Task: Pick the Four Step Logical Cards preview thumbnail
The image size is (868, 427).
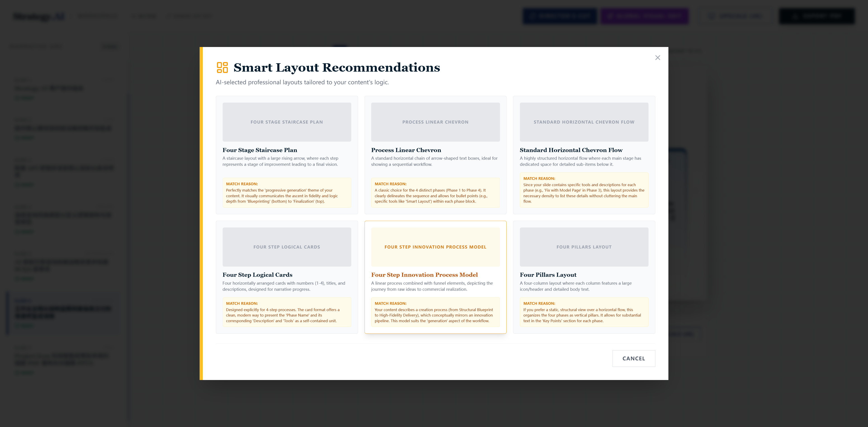Action: coord(286,247)
